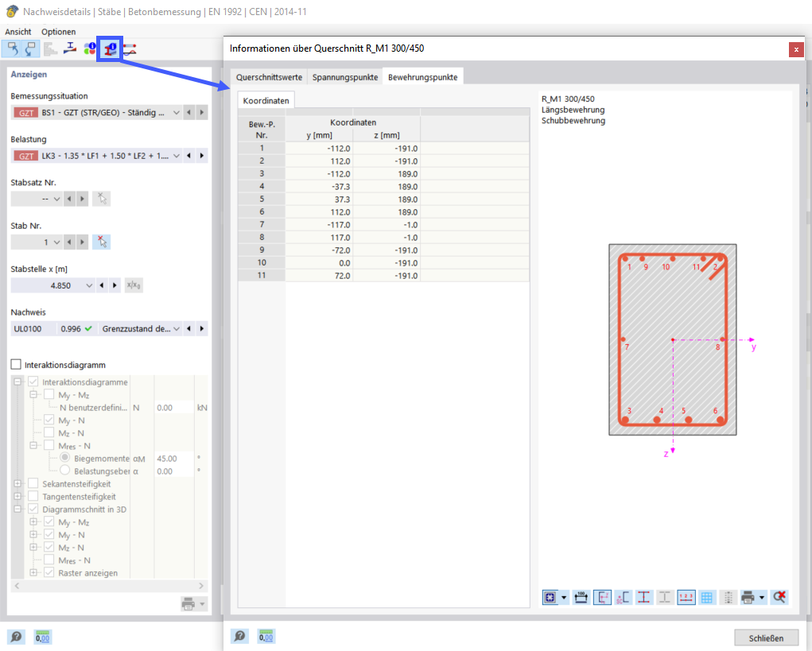The width and height of the screenshot is (812, 651).
Task: Click the reset zoom icon with red X
Action: pyautogui.click(x=779, y=597)
